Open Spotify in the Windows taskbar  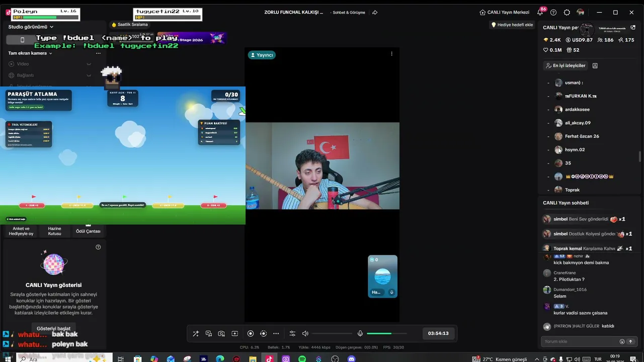point(302,359)
